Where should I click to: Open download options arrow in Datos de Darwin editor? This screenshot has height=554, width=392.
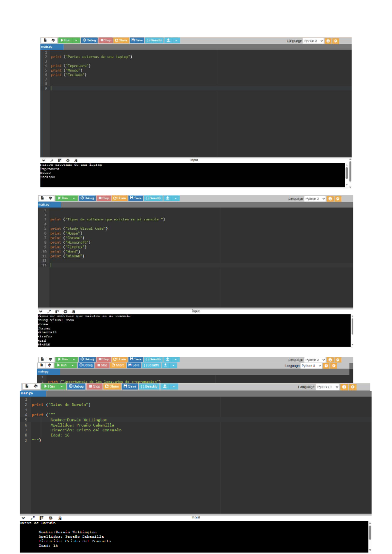(x=174, y=386)
